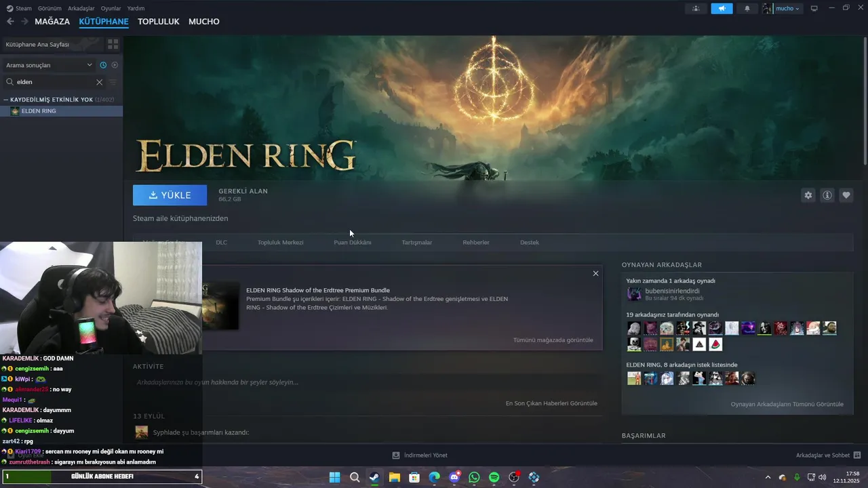
Task: Open friend bubenisinirlendirdi's profile
Action: 672,291
